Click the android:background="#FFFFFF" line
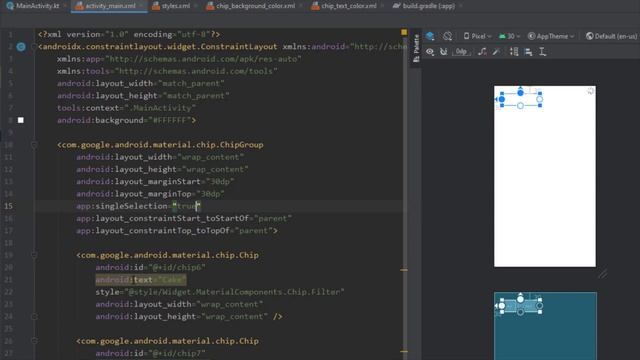The height and width of the screenshot is (360, 640). [127, 120]
